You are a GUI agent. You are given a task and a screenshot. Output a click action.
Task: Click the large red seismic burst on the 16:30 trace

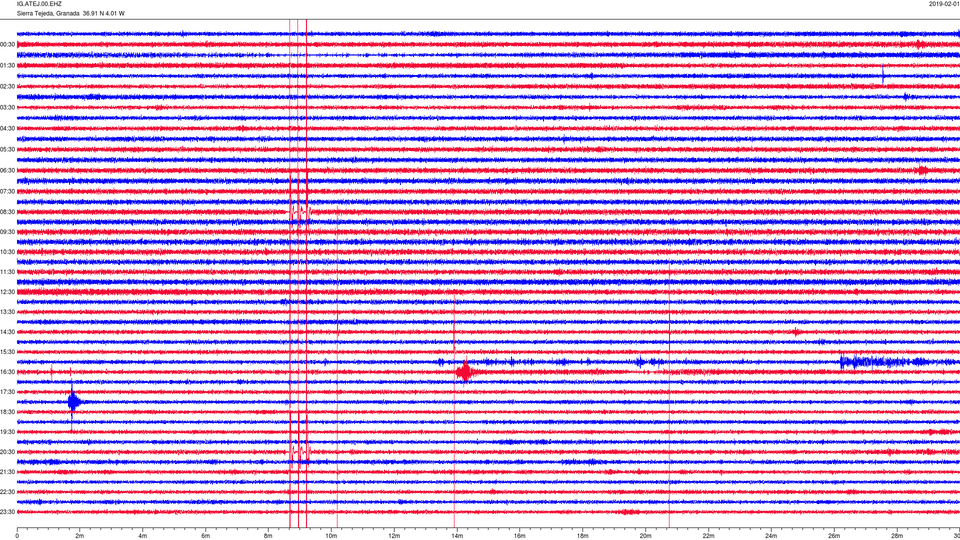click(x=465, y=372)
